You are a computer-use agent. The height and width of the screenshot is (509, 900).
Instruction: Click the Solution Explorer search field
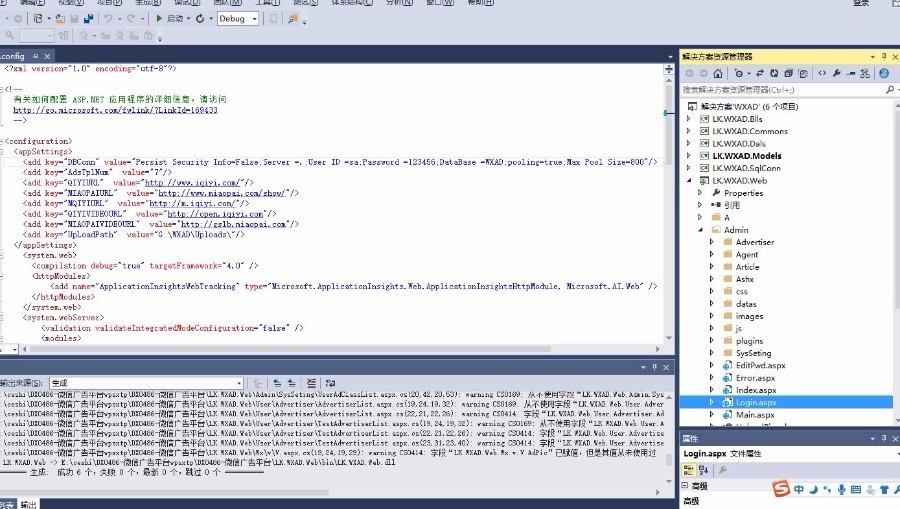point(783,90)
